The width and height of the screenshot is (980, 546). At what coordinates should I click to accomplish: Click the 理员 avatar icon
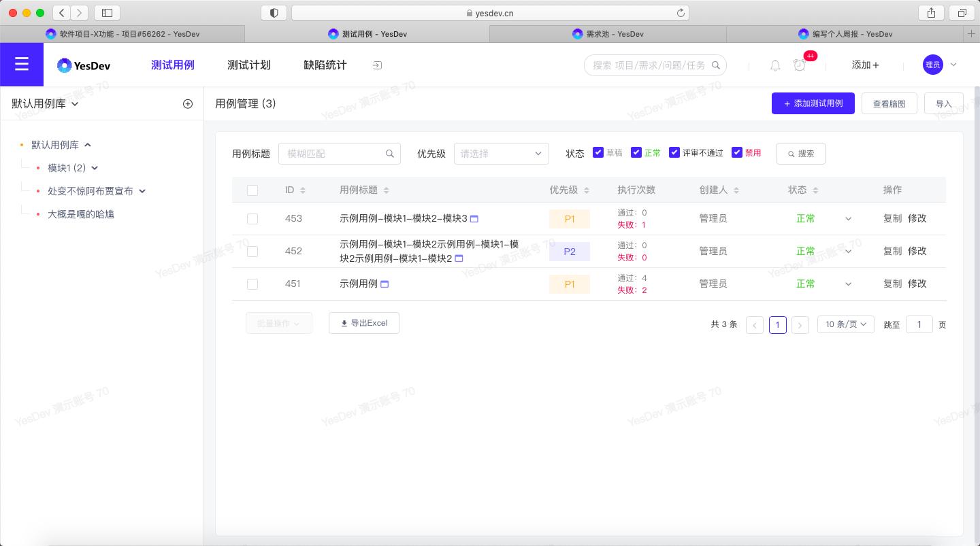click(x=933, y=65)
